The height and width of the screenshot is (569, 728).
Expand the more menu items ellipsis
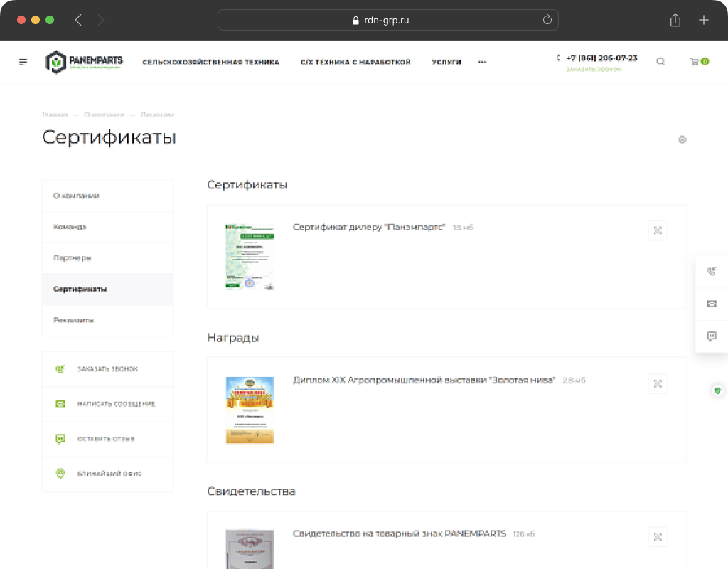click(483, 62)
